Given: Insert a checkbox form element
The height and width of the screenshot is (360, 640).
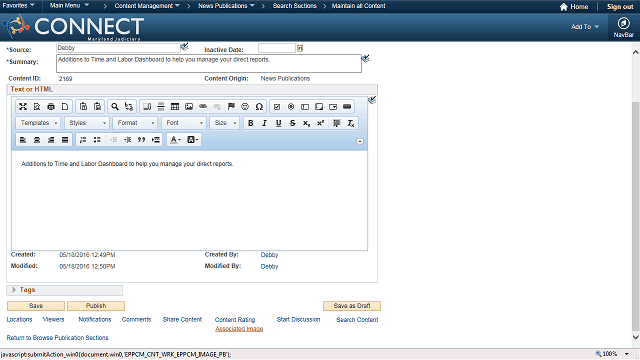Looking at the screenshot, I should click(277, 107).
